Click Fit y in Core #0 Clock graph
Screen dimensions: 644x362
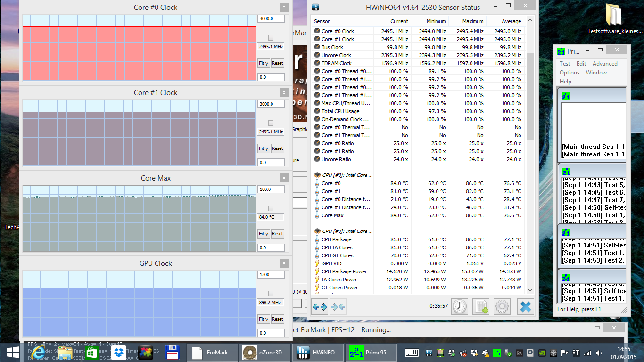[x=264, y=63]
